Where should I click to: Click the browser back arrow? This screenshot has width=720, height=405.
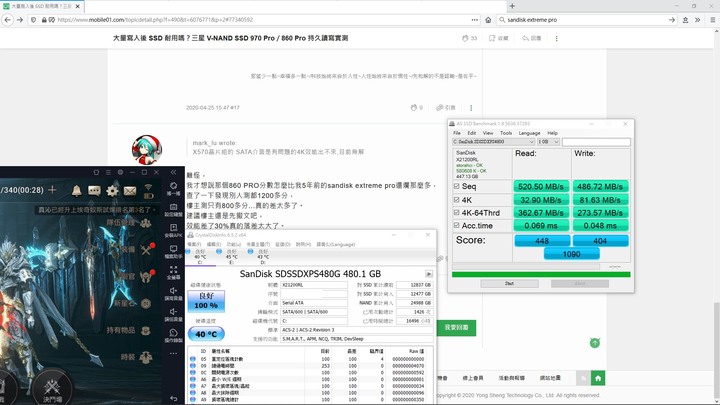pos(7,20)
